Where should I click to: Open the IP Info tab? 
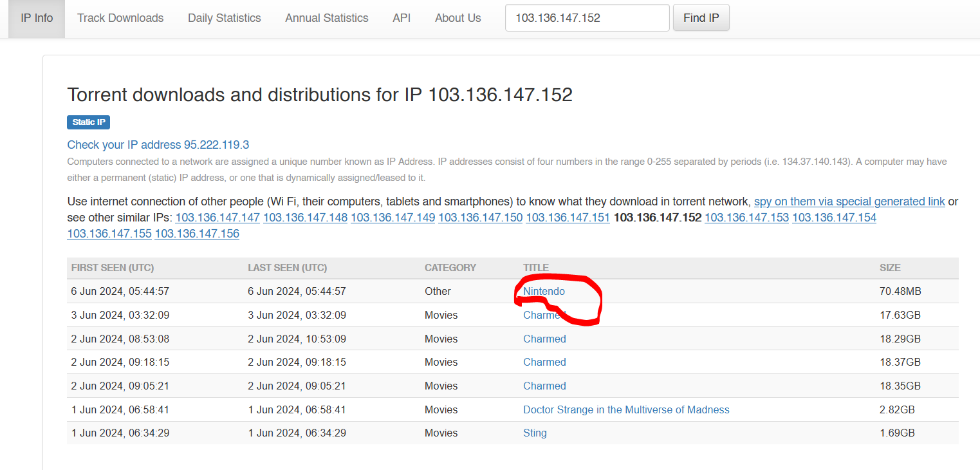coord(37,18)
